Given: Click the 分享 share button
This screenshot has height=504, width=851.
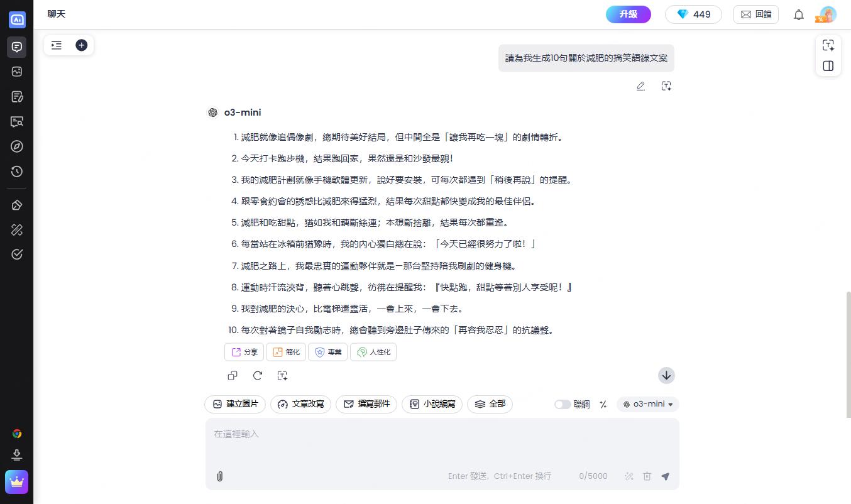Looking at the screenshot, I should pos(244,352).
